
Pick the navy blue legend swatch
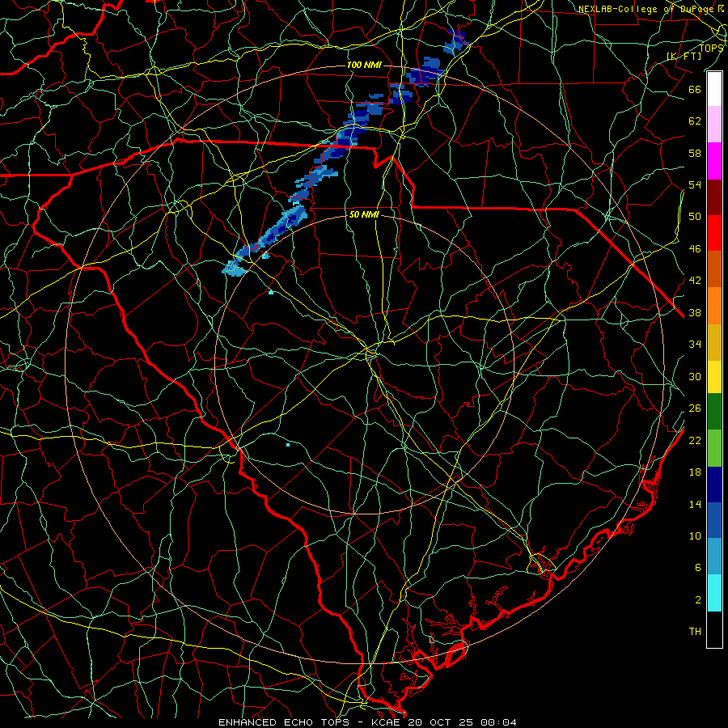pyautogui.click(x=714, y=485)
